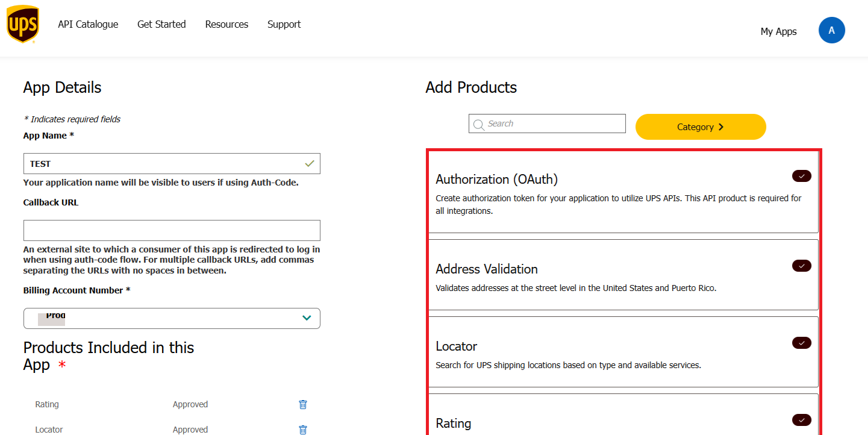The image size is (868, 435).
Task: Select the Rating product card title
Action: coord(453,423)
